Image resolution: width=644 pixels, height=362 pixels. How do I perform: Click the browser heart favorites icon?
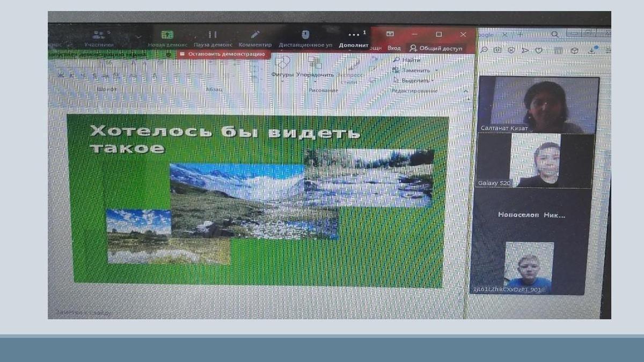[x=538, y=50]
